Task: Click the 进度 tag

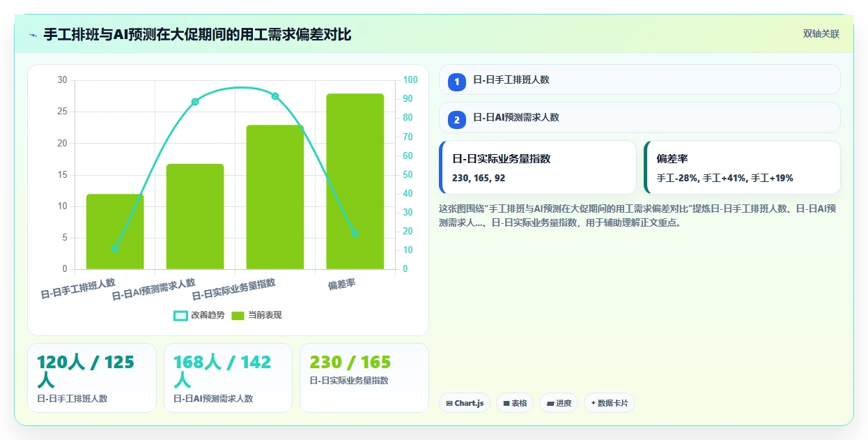Action: pyautogui.click(x=559, y=403)
